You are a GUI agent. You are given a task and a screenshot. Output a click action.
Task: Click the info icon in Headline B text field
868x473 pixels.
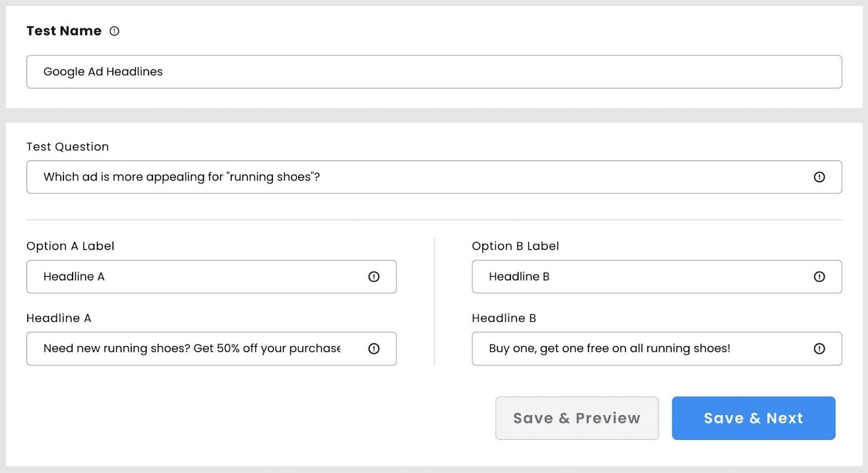point(819,349)
